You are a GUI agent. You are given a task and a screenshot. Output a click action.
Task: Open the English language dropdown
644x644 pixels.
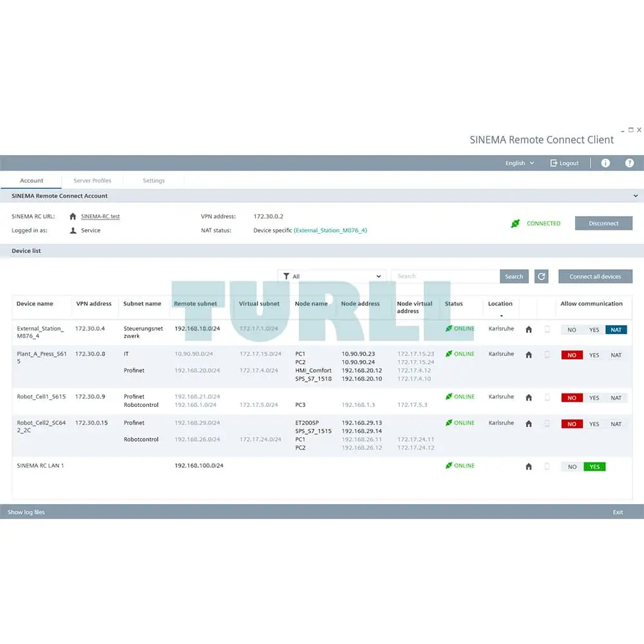(520, 163)
